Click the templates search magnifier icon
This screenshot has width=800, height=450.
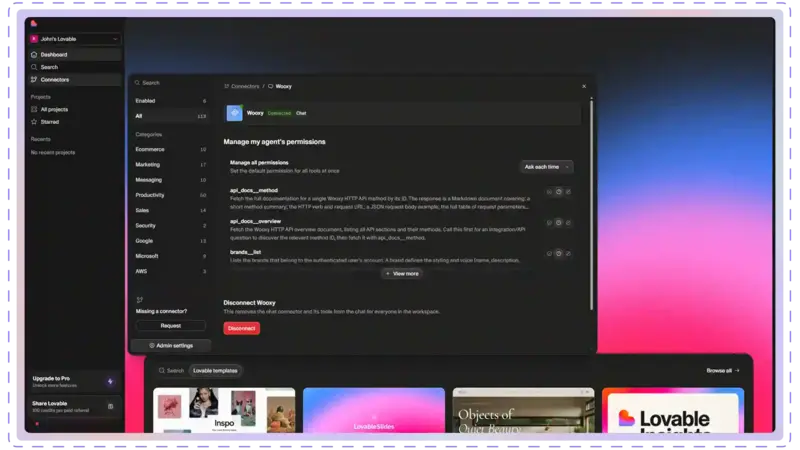[x=162, y=370]
